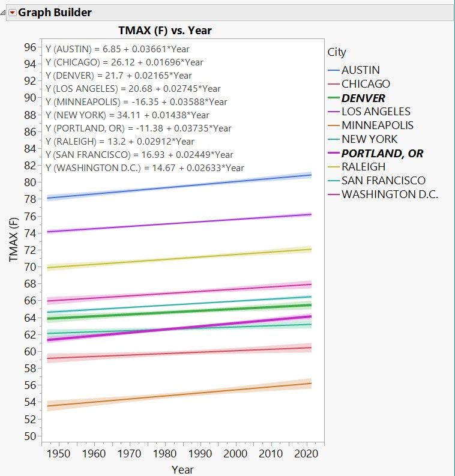Click the PORTLAND, OR magenta line swatch
455x476 pixels.
tap(333, 153)
